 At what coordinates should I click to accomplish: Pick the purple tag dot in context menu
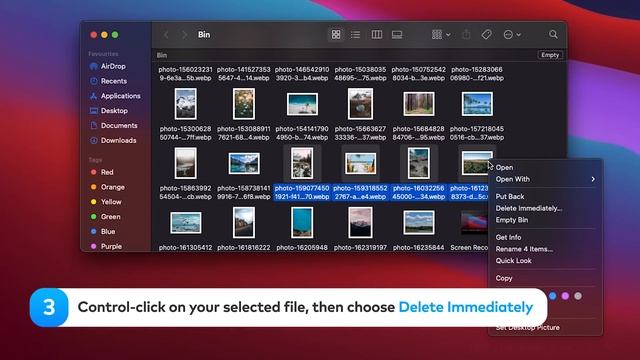point(565,296)
